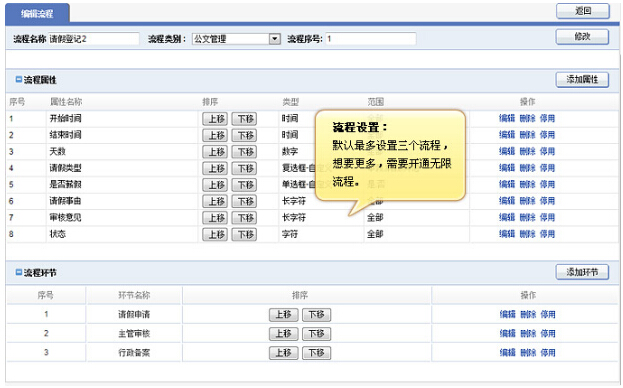
Task: Move 状态 attribute down
Action: 244,234
